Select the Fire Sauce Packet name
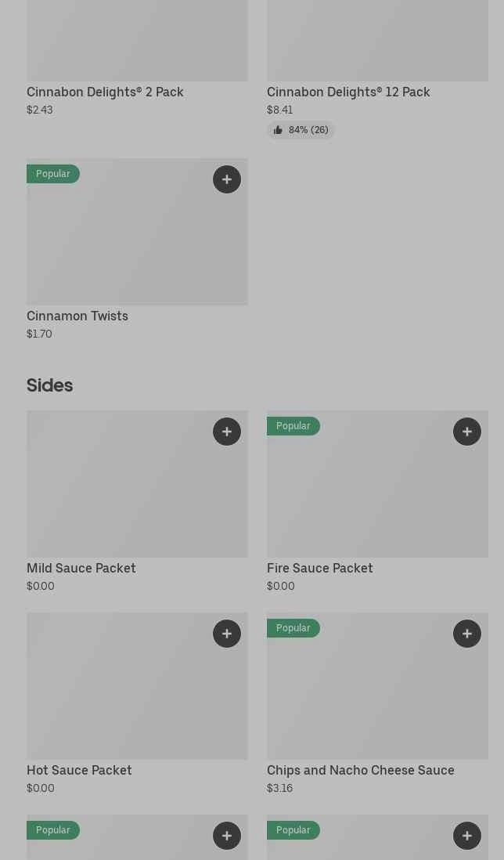Screen dimensions: 504x860 (320, 568)
